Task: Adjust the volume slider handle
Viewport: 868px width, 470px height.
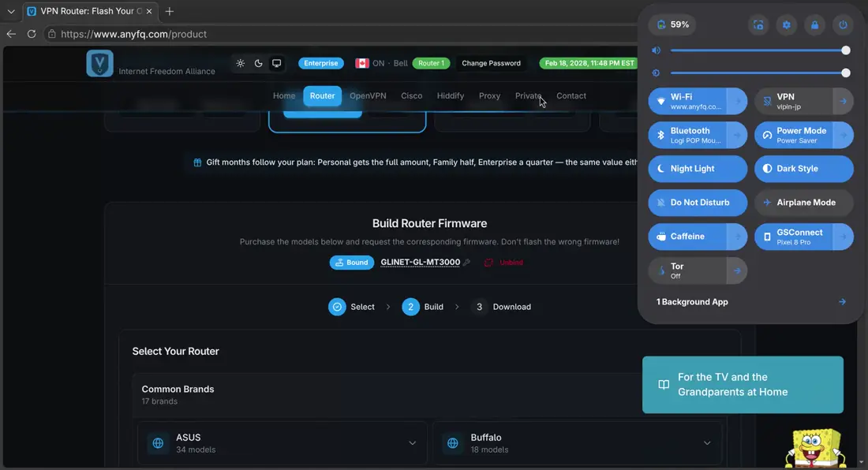Action: click(846, 50)
